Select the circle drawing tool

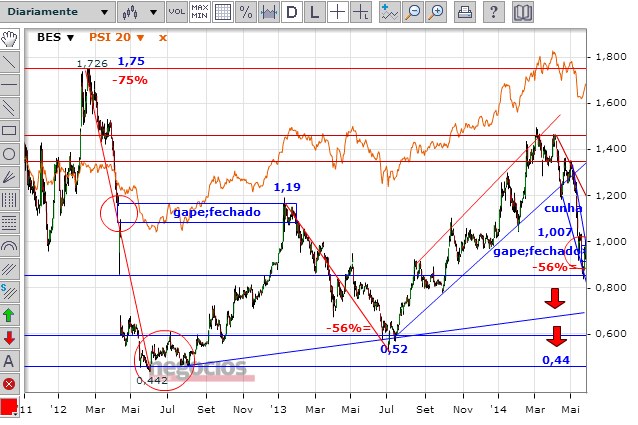(x=9, y=154)
